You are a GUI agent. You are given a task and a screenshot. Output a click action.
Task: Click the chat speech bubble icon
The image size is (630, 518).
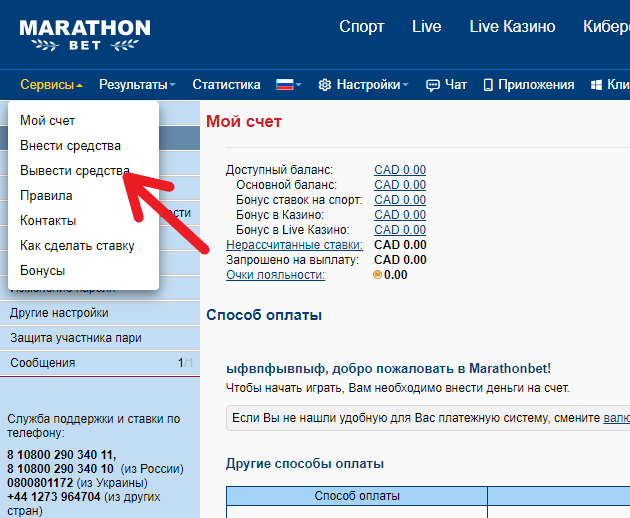pos(433,85)
